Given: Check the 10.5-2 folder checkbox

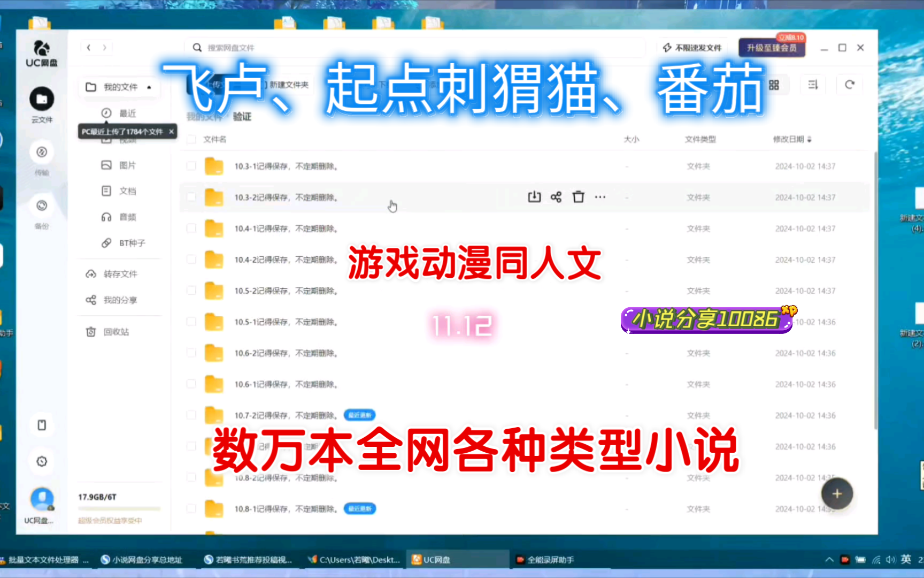Looking at the screenshot, I should (x=191, y=291).
